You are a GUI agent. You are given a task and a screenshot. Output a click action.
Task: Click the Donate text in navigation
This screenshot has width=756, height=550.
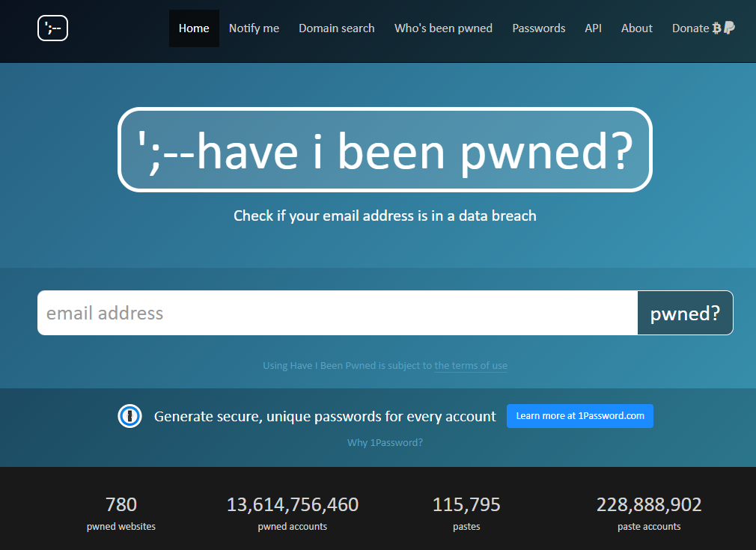pos(690,28)
